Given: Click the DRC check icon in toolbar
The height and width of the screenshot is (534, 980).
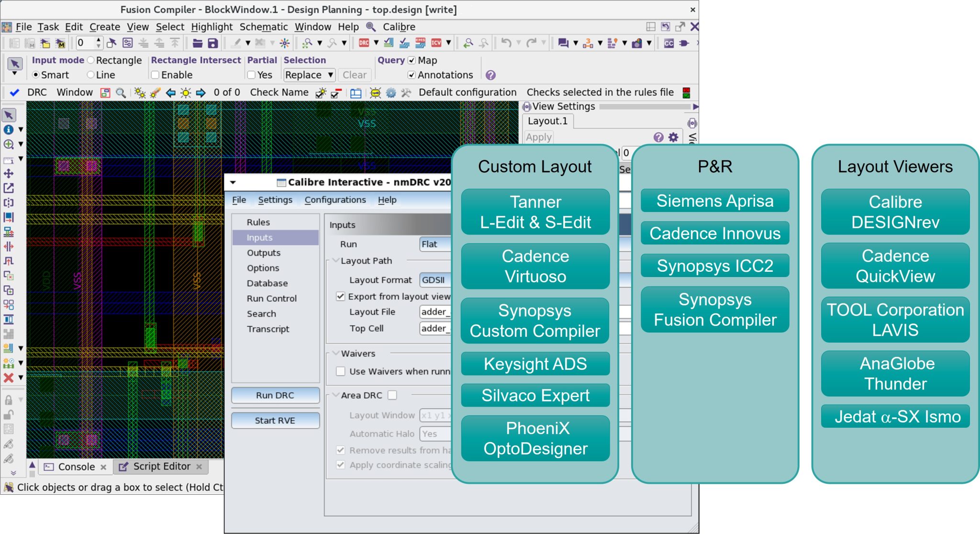Looking at the screenshot, I should pos(364,43).
